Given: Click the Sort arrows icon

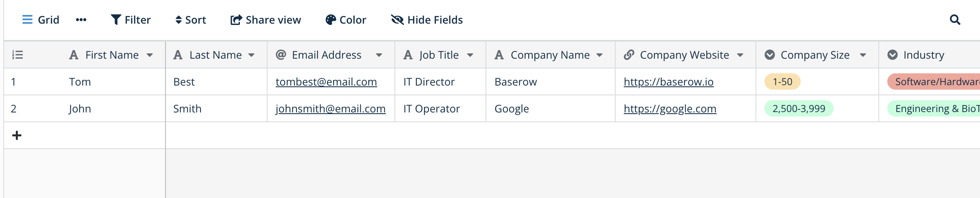Looking at the screenshot, I should point(178,20).
